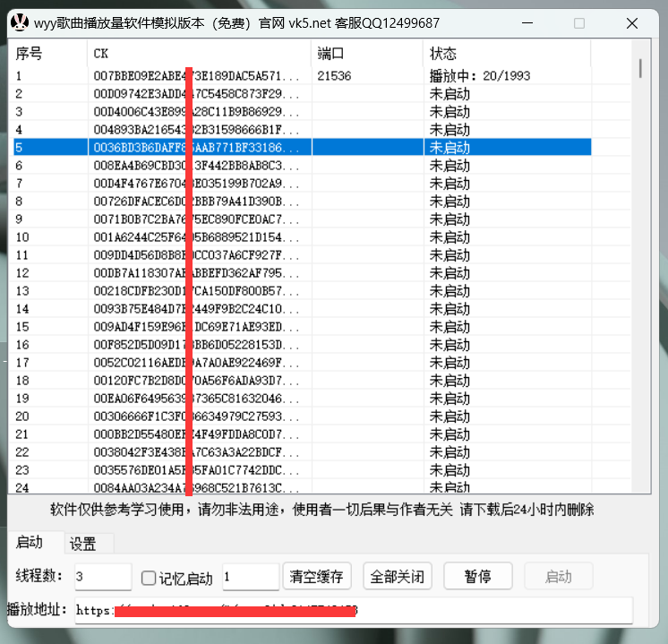Select row 18 starting 00120FC7B2D8D
This screenshot has width=668, height=644.
click(302, 380)
